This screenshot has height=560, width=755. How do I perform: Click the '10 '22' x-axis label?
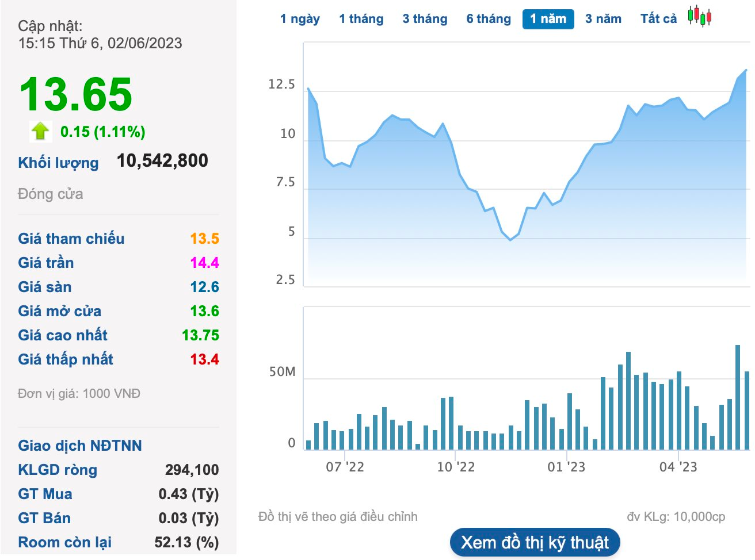(456, 467)
